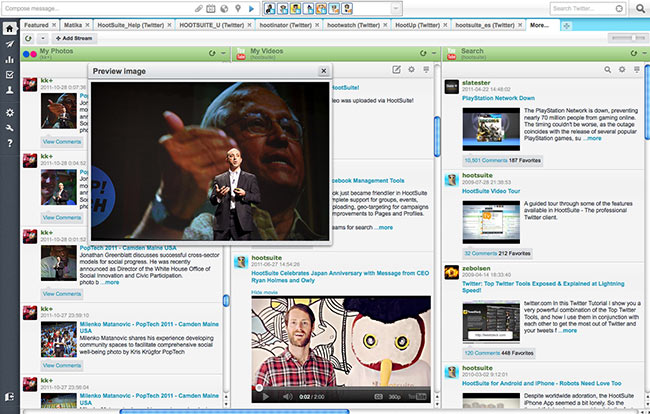650x414 pixels.
Task: Refresh the My Videos stream
Action: coord(423,53)
